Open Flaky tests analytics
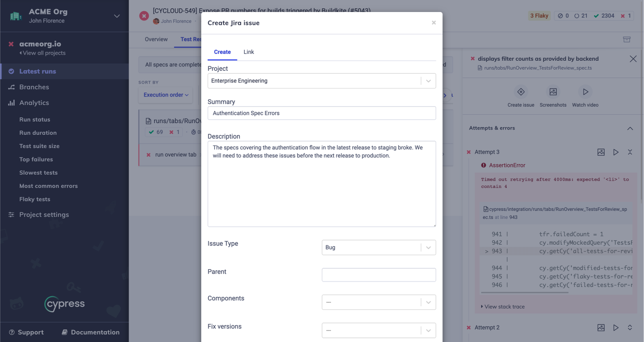644x342 pixels. pos(35,199)
